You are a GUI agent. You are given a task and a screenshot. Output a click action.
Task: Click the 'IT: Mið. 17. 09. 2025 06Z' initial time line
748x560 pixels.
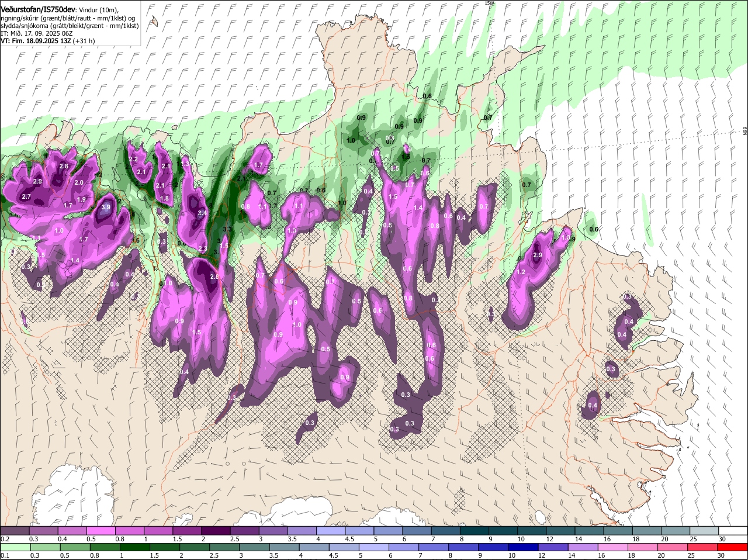point(36,33)
